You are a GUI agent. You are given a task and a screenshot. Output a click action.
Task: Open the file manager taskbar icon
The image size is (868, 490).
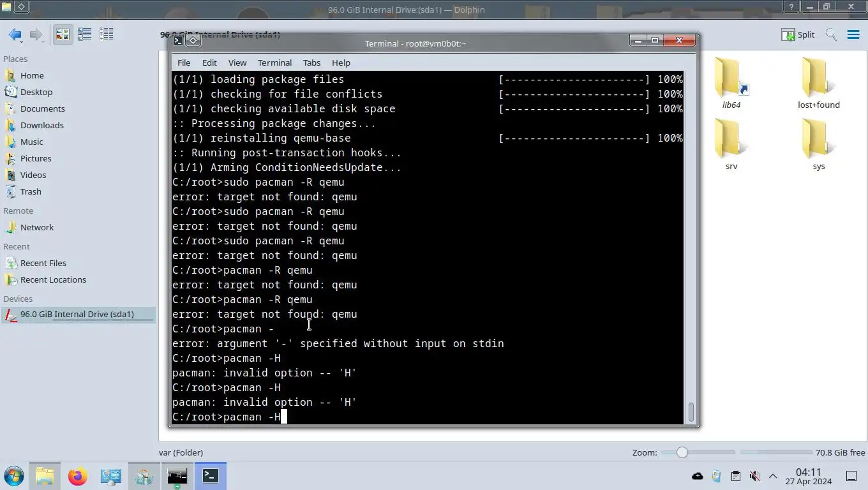pyautogui.click(x=44, y=476)
